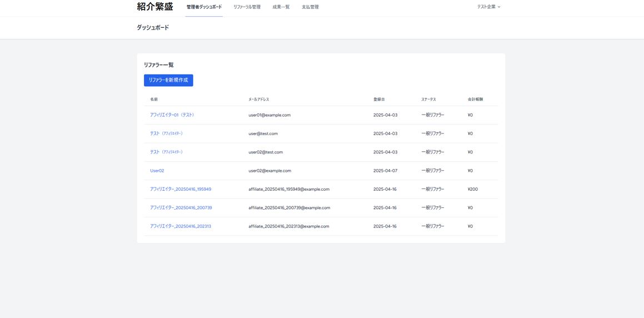Open テスト referrer link for user02@test.com

pyautogui.click(x=166, y=152)
